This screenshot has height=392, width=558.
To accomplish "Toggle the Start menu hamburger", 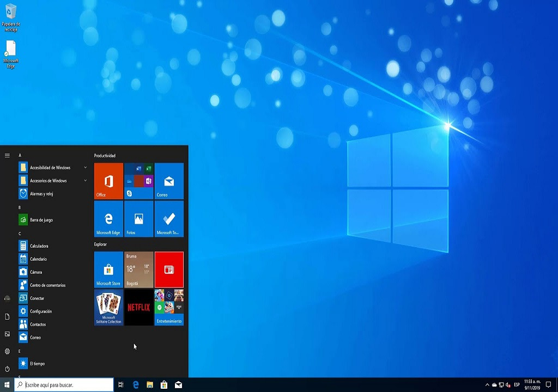I will (7, 155).
